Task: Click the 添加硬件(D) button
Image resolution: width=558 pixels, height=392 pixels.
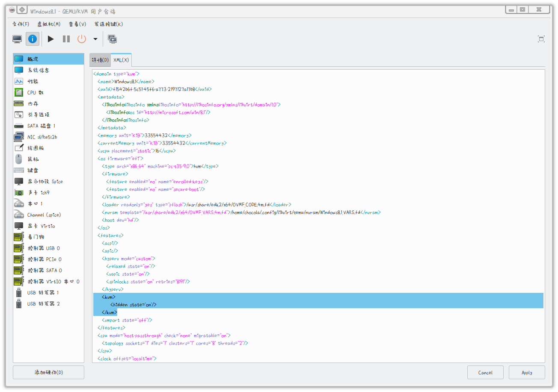Action: point(48,372)
